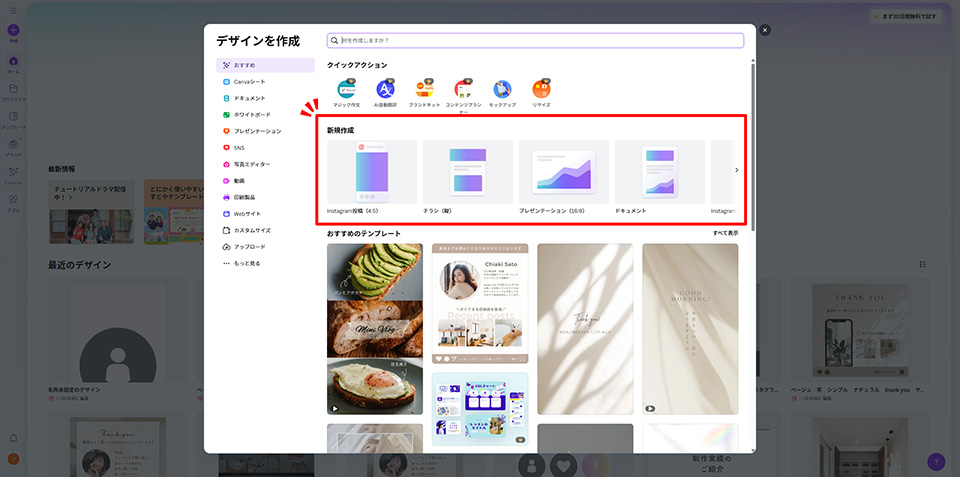Create a new Instagram投稿 (4:5) design

tap(371, 172)
